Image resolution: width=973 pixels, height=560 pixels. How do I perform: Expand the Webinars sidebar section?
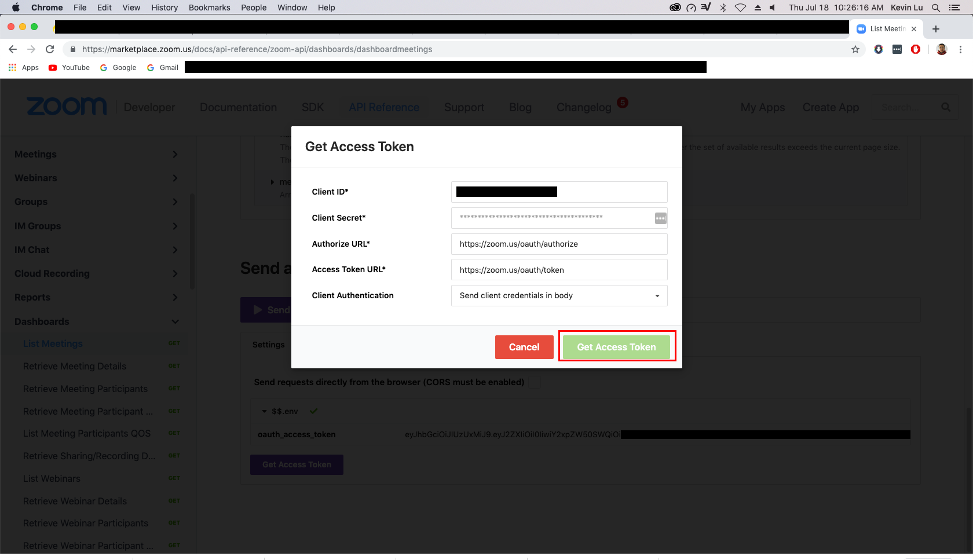(175, 178)
